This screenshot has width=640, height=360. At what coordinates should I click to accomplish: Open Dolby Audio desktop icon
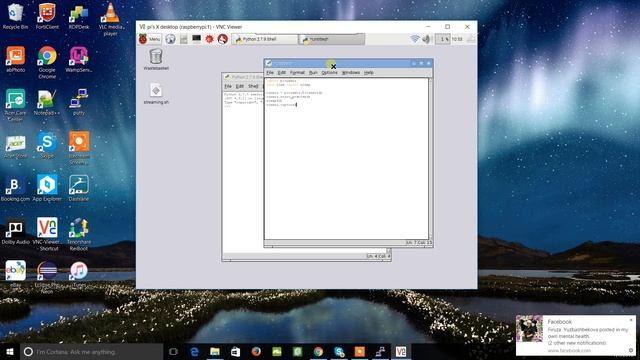[x=16, y=232]
